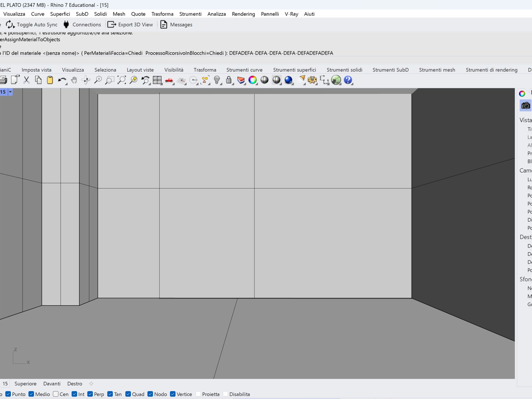Click the Paste clipboard icon
This screenshot has height=399, width=532.
(x=50, y=80)
